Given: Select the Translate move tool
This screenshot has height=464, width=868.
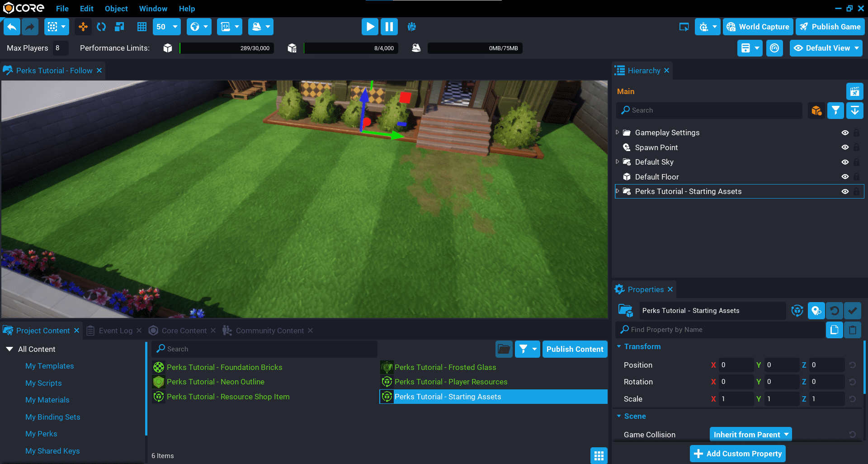Looking at the screenshot, I should point(83,27).
